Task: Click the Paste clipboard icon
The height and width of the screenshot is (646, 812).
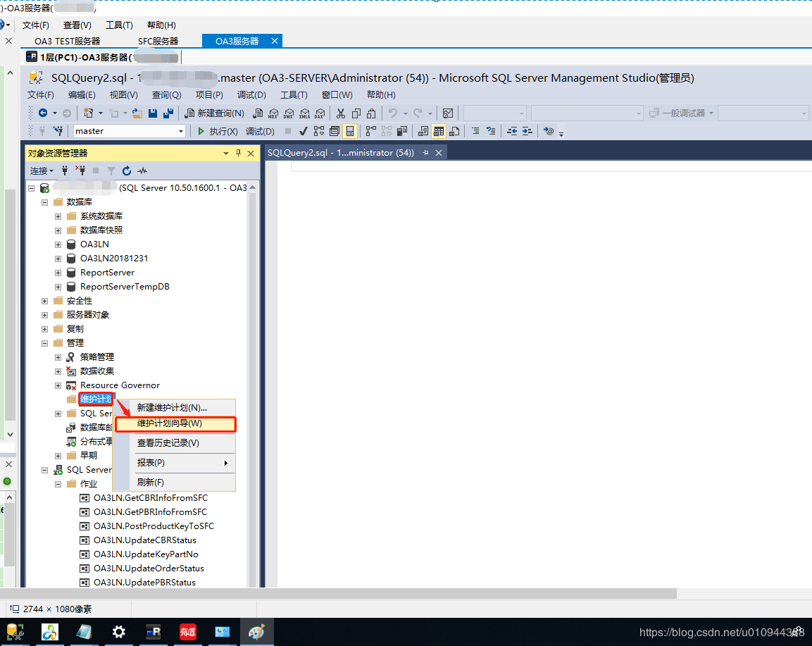Action: click(x=371, y=113)
